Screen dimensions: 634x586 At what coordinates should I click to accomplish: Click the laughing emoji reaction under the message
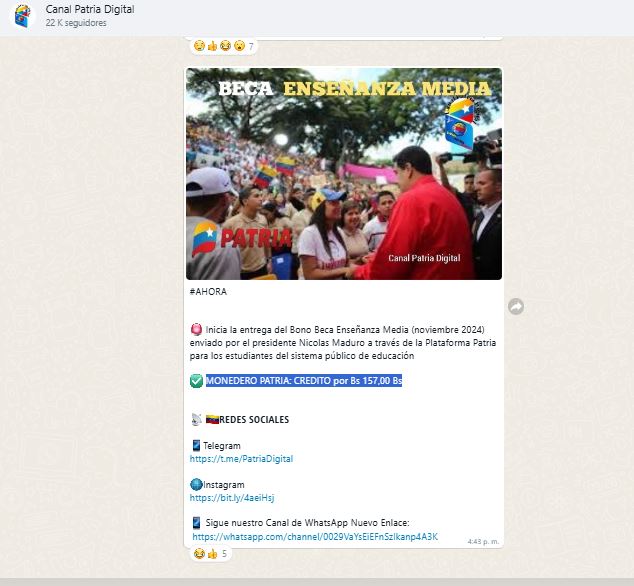coord(199,554)
